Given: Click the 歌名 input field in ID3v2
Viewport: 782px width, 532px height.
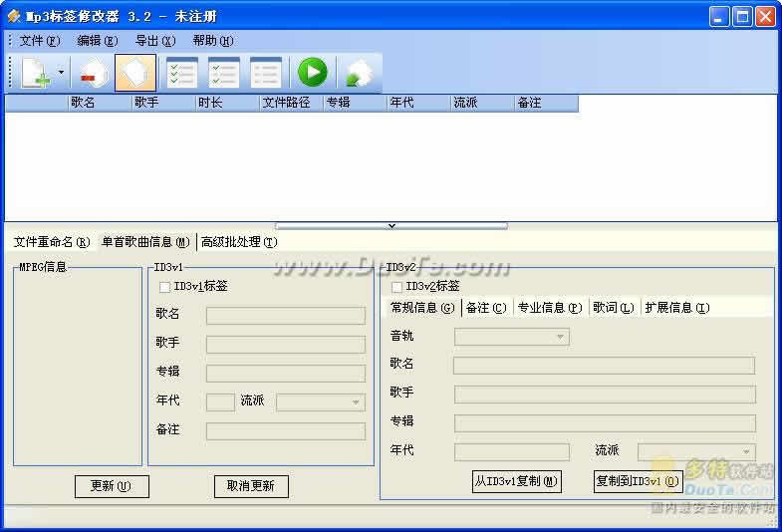Looking at the screenshot, I should pyautogui.click(x=604, y=366).
